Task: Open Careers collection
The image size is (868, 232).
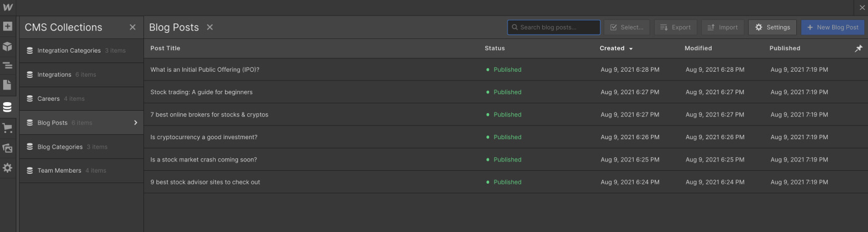Action: [x=82, y=99]
